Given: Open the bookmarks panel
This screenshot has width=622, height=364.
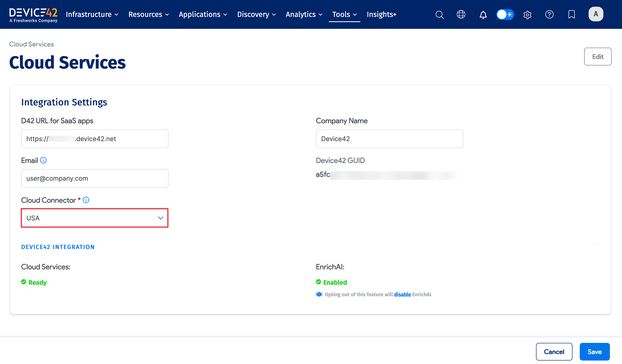Looking at the screenshot, I should click(x=571, y=15).
